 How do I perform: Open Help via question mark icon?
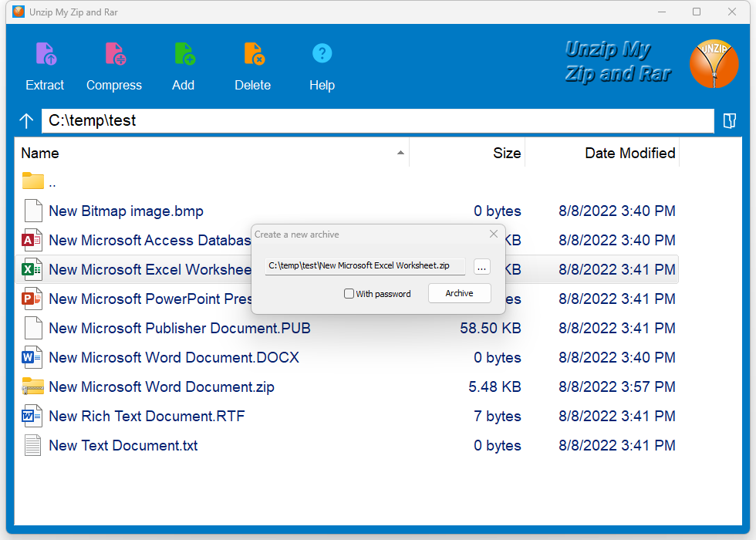322,53
